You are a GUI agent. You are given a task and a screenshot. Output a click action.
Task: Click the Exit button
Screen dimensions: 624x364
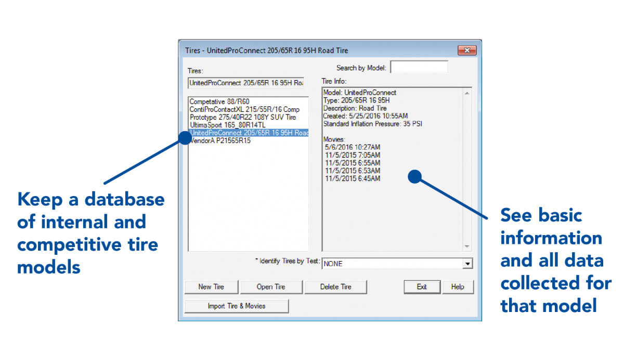coord(422,287)
